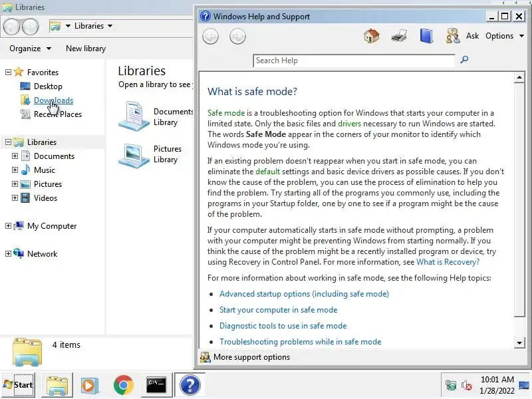Open the Organize dropdown menu
This screenshot has height=399, width=532.
click(x=30, y=49)
